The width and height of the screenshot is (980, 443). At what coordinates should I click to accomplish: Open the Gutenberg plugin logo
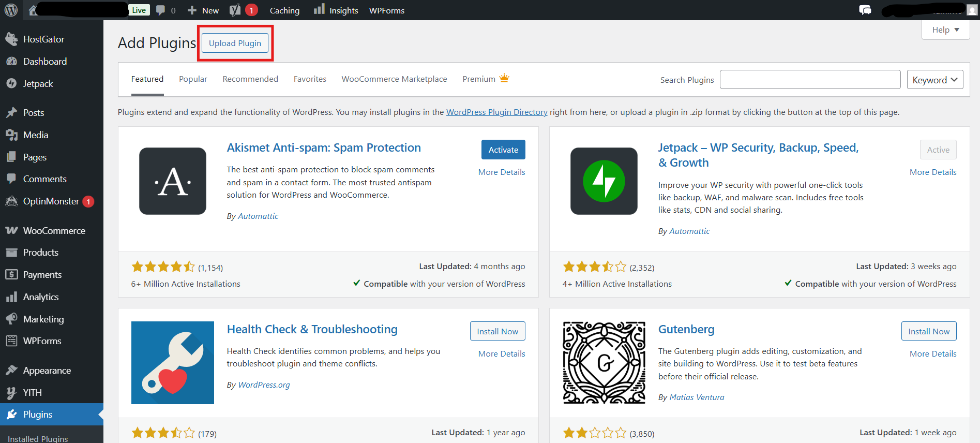[604, 362]
